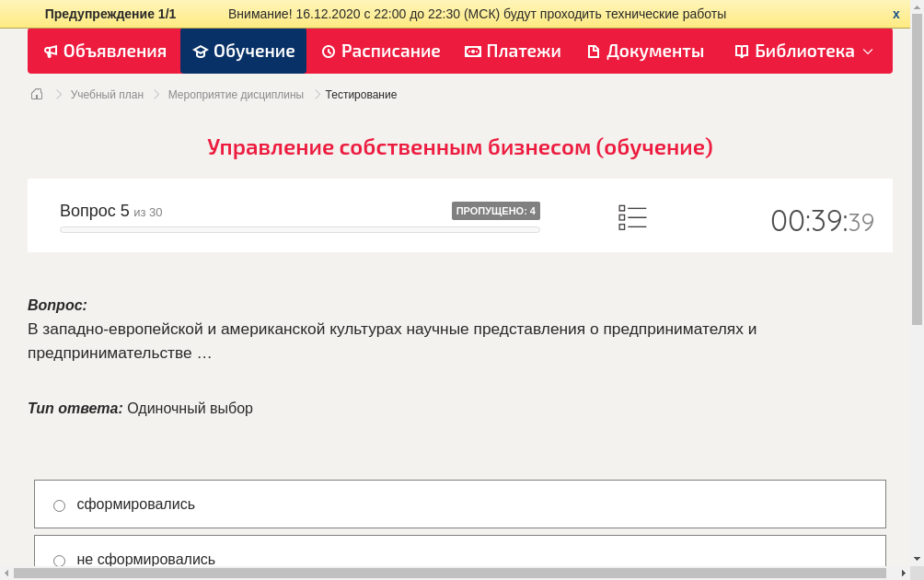Open the Учебный план breadcrumb link

[x=107, y=95]
